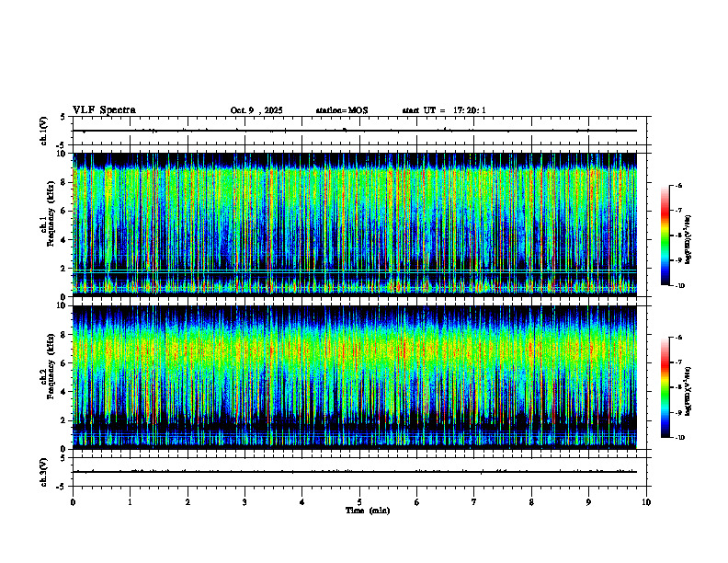Click the time axis tick label "0"
The width and height of the screenshot is (728, 563).
coord(73,502)
